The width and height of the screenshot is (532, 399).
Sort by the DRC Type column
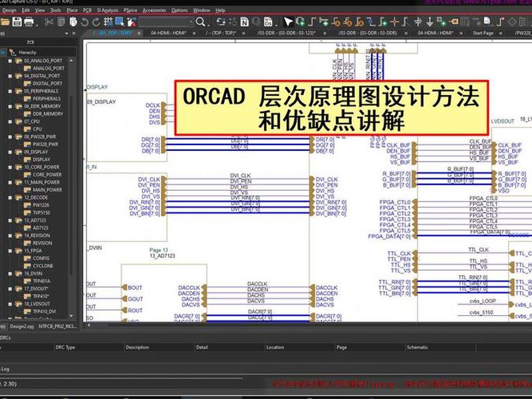[65, 347]
